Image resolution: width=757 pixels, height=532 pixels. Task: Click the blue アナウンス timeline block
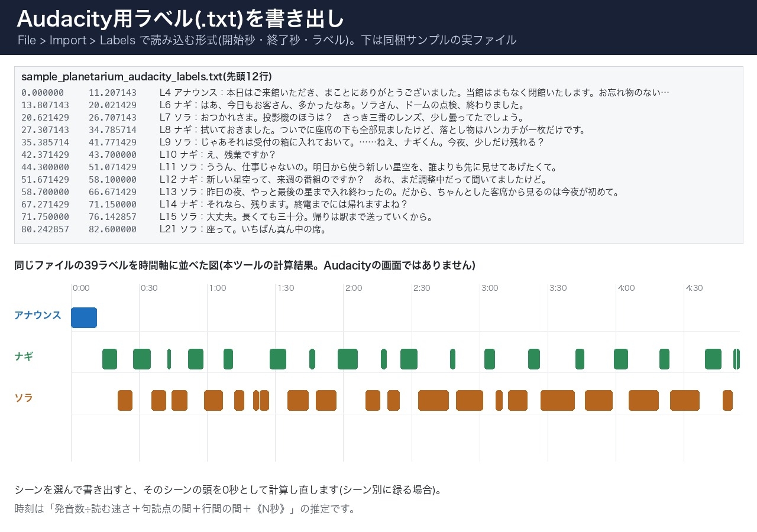[84, 317]
